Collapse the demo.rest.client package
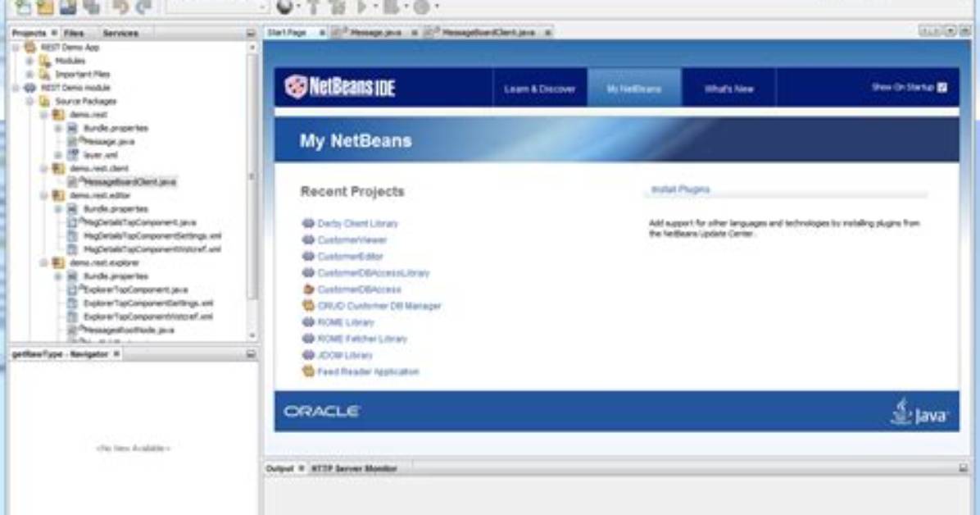The image size is (980, 515). pyautogui.click(x=43, y=169)
